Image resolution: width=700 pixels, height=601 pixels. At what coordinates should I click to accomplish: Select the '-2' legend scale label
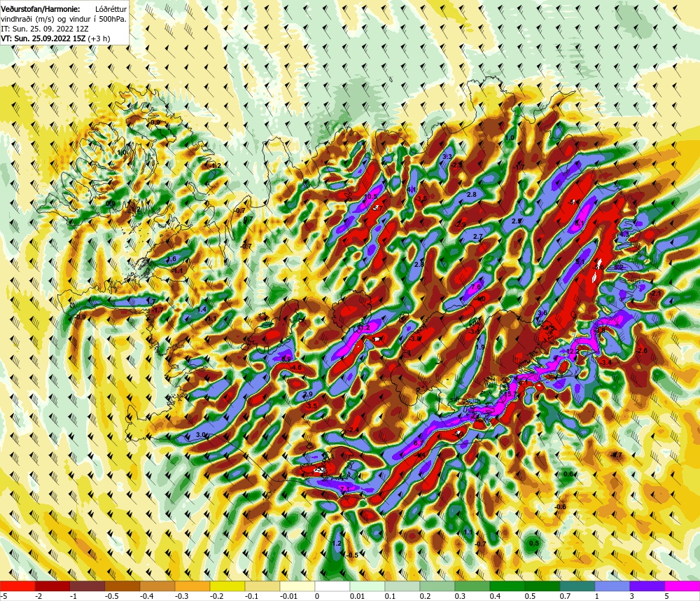tap(38, 596)
